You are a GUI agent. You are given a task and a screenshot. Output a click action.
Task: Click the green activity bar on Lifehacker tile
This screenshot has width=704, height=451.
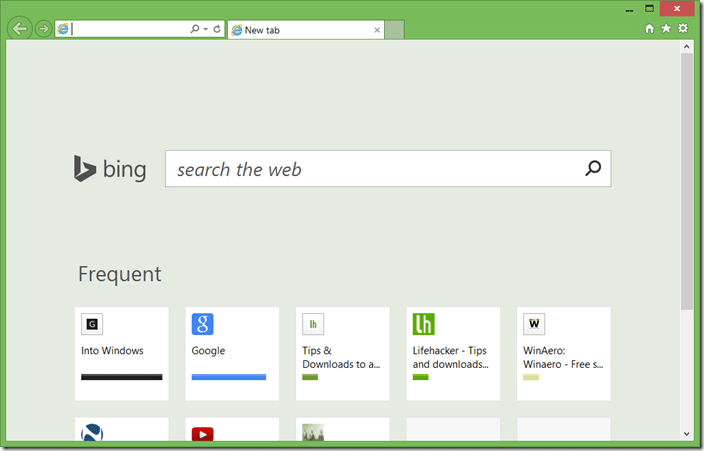[420, 377]
